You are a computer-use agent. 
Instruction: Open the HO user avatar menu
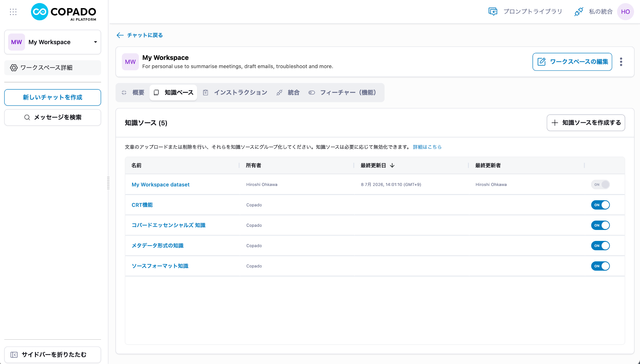click(x=625, y=12)
